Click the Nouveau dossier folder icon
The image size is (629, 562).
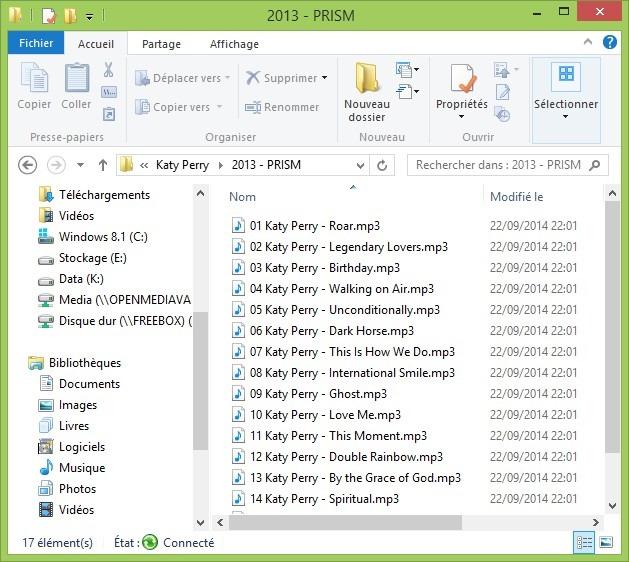click(367, 77)
